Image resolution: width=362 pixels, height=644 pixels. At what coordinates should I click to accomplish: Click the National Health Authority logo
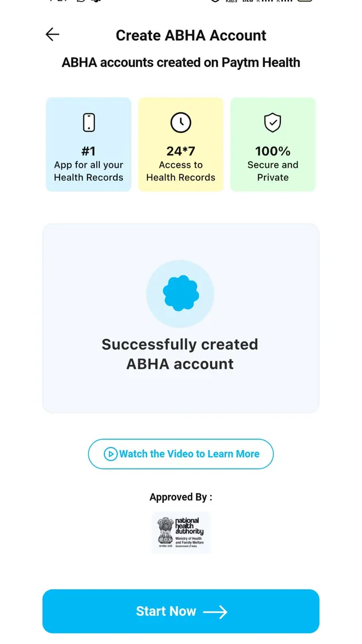tap(180, 533)
